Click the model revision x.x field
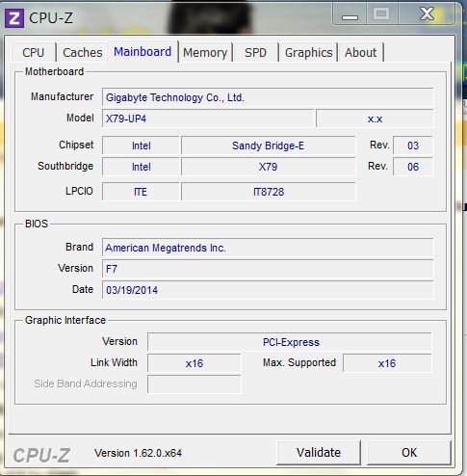The width and height of the screenshot is (467, 476). click(375, 119)
